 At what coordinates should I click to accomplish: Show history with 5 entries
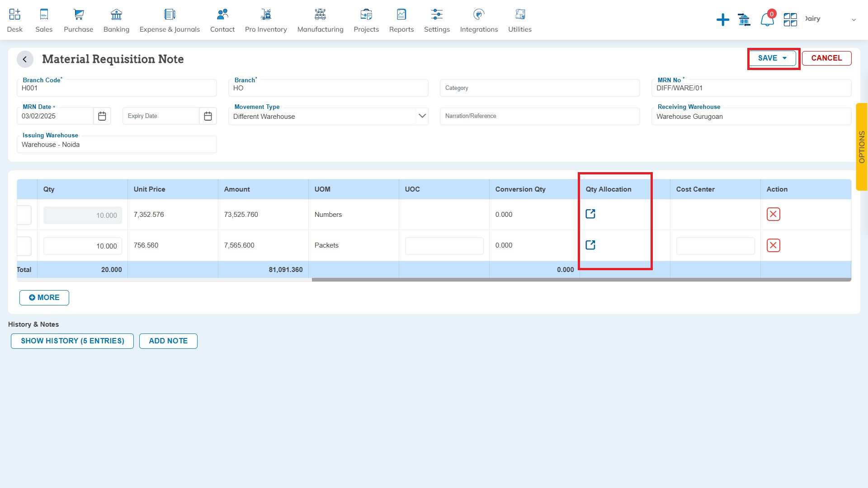[72, 341]
